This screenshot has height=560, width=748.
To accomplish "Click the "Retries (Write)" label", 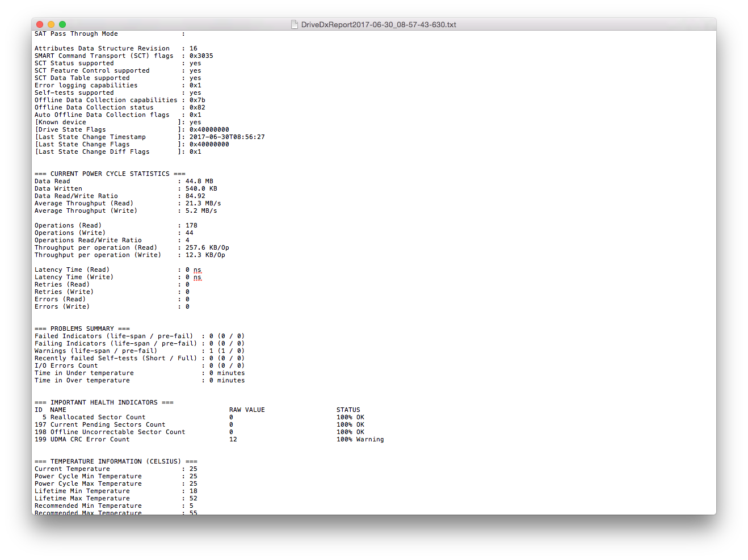I will point(64,292).
